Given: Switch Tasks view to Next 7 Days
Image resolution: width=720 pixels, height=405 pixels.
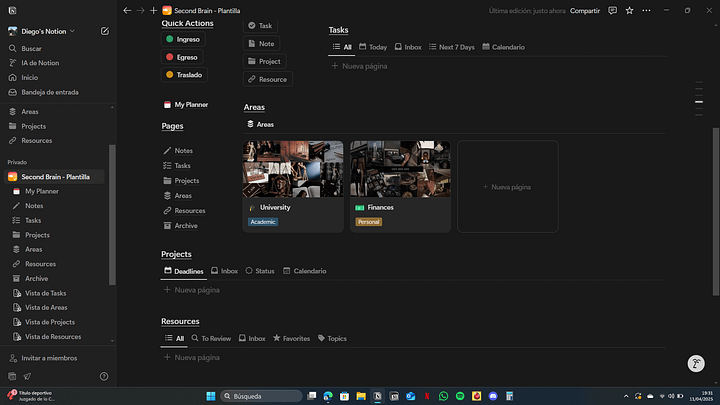Looking at the screenshot, I should pos(452,47).
